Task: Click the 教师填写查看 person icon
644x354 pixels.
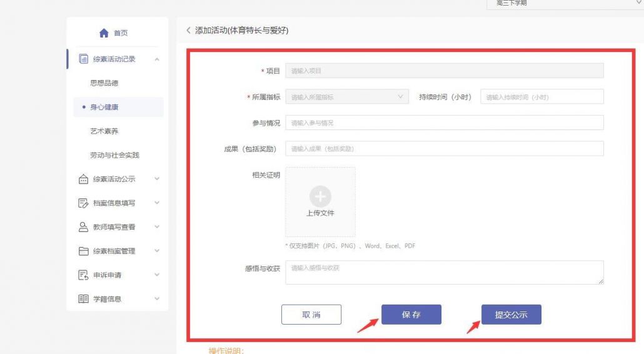Action: (x=83, y=227)
